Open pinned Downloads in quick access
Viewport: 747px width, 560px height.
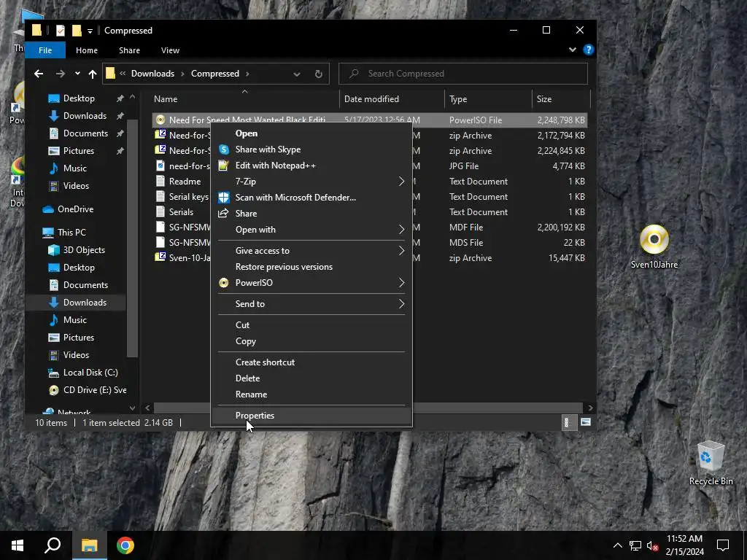85,116
